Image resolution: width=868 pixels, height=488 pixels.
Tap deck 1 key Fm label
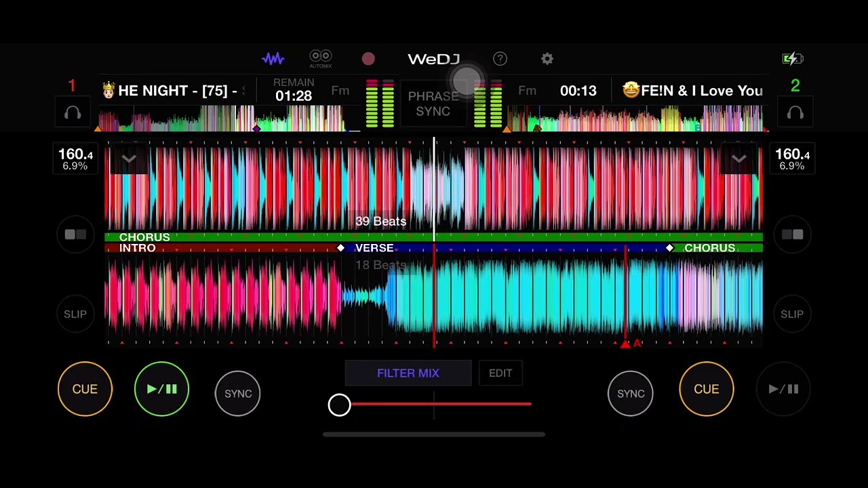pos(340,91)
